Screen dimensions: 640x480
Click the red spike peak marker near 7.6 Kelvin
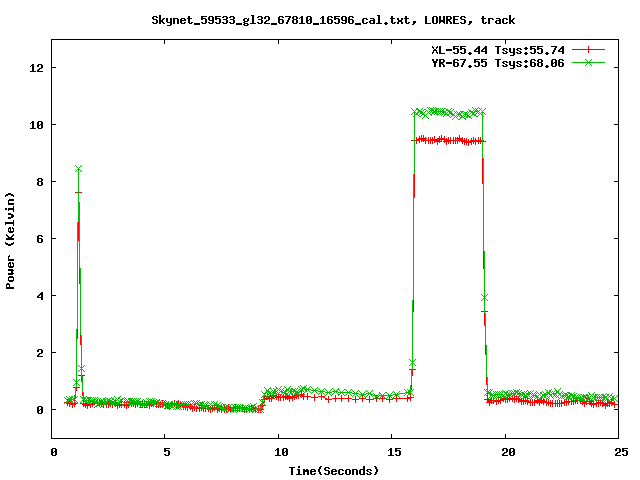(x=78, y=192)
